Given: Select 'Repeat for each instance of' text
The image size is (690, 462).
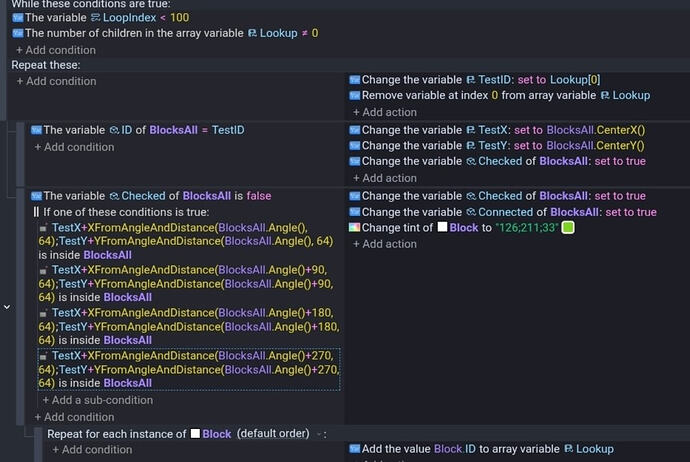Looking at the screenshot, I should click(117, 434).
